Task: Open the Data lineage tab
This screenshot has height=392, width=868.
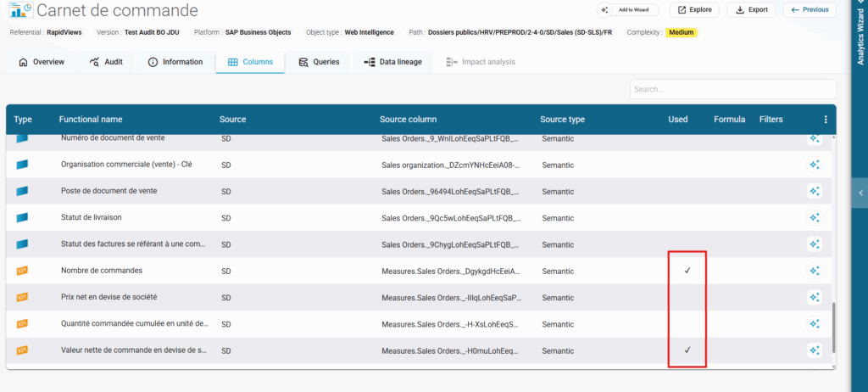Action: 392,62
